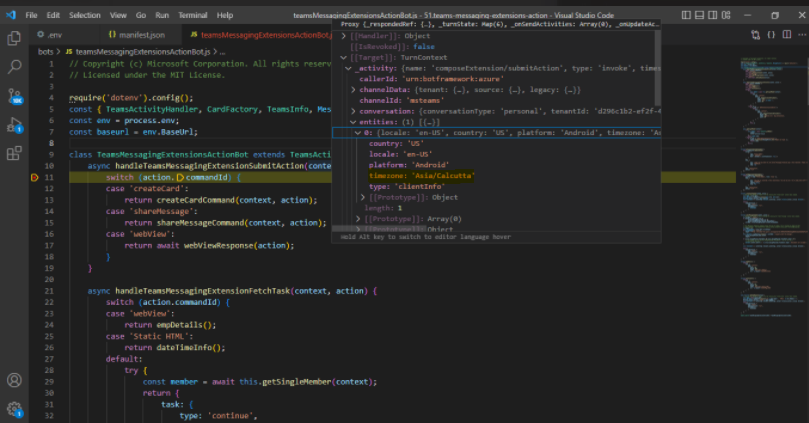
Task: Open editor More Actions ellipsis
Action: pyautogui.click(x=802, y=35)
